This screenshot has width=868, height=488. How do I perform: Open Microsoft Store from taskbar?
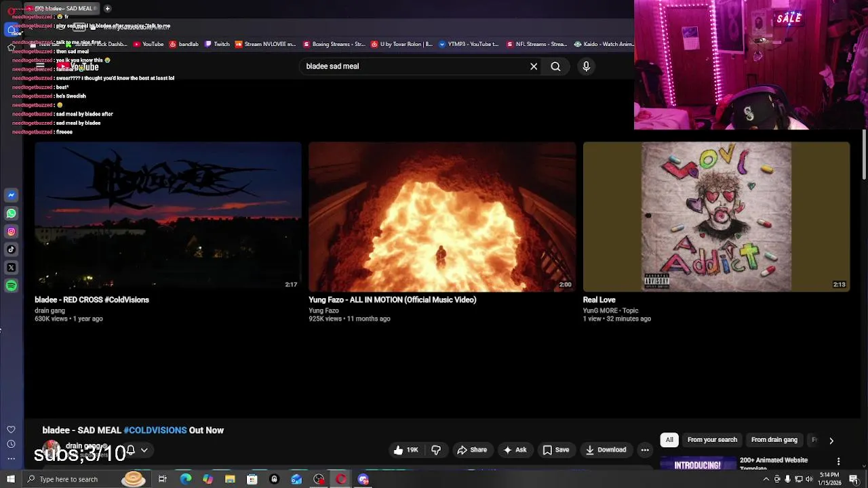point(252,479)
